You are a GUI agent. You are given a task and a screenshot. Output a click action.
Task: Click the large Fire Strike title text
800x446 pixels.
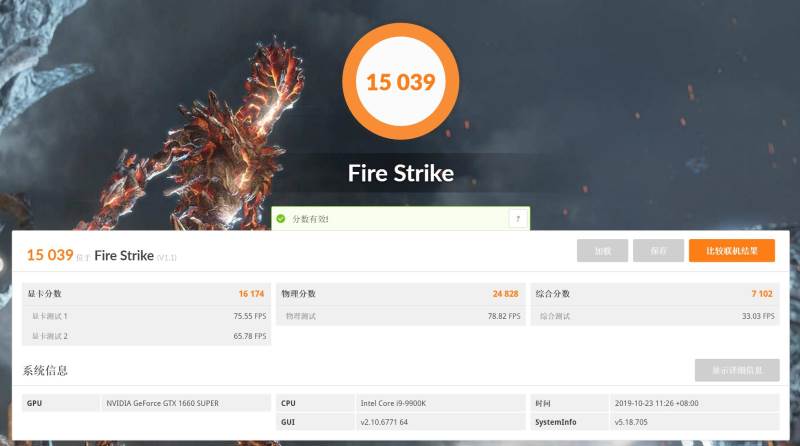401,173
